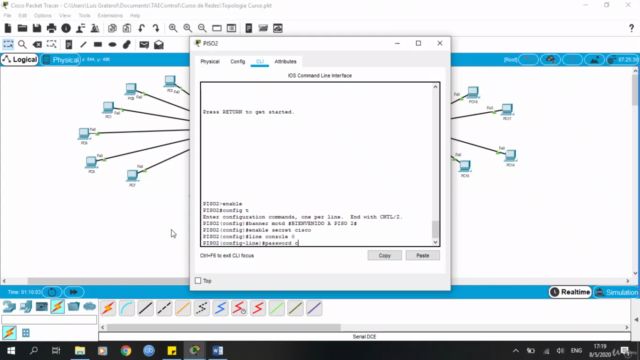
Task: Choose the Select tool in secondary toolbar
Action: click(8, 44)
